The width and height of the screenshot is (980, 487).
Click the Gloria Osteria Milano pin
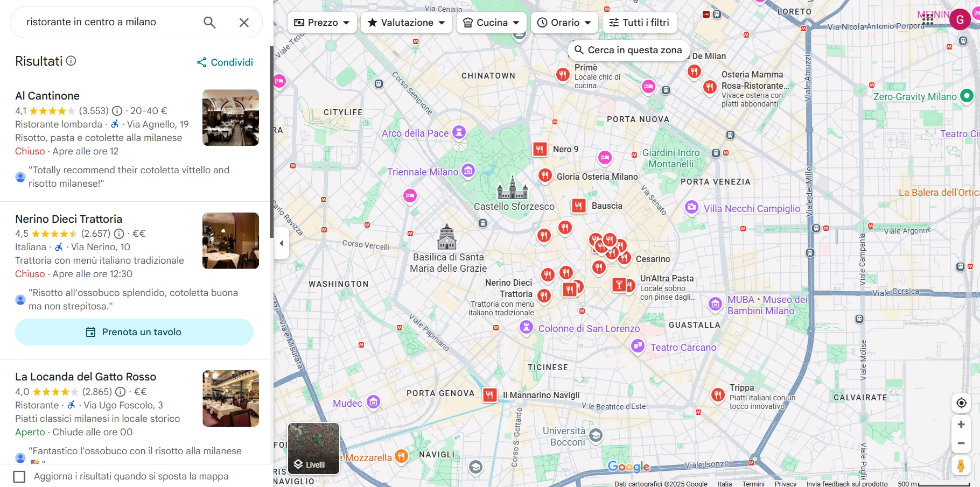click(x=545, y=175)
